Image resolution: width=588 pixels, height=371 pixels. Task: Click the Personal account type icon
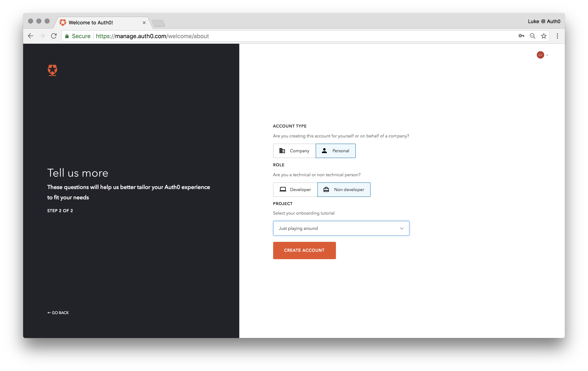[x=324, y=150]
